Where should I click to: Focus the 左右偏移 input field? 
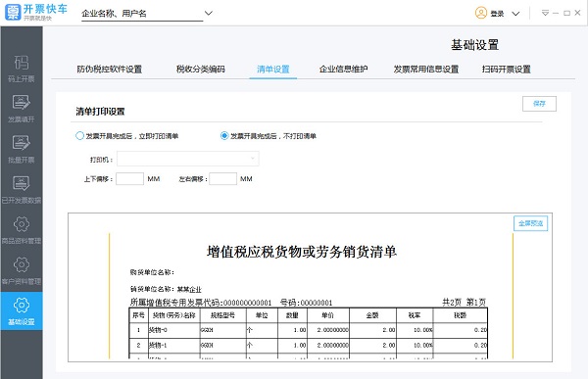[223, 179]
